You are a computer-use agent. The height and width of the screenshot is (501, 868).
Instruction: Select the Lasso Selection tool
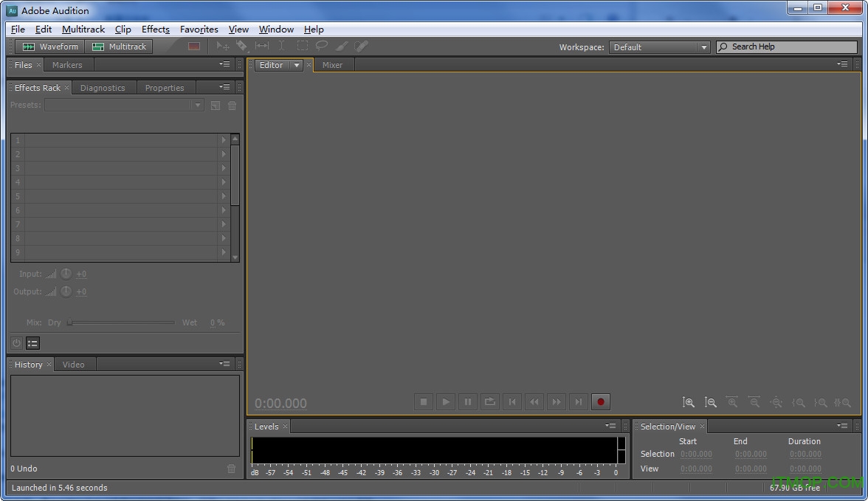click(x=322, y=46)
